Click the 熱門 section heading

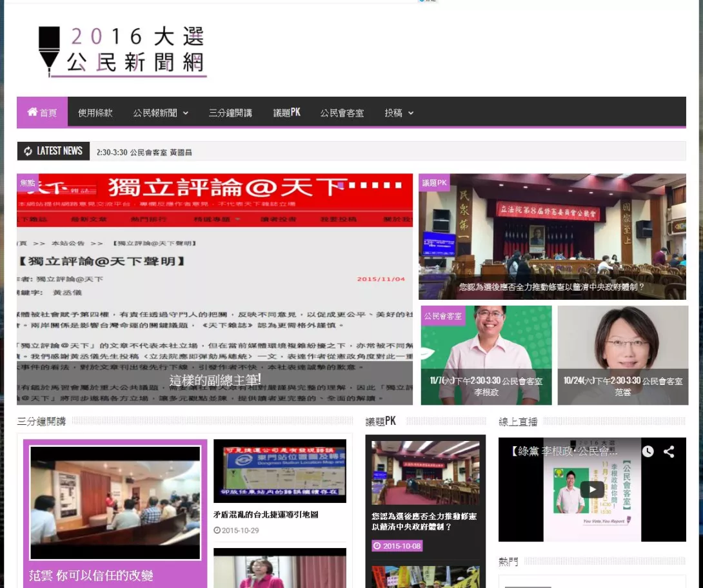click(508, 562)
